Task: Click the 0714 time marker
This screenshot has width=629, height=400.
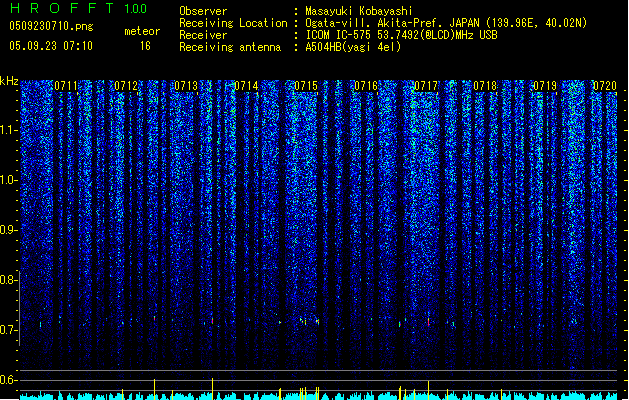Action: pos(246,86)
